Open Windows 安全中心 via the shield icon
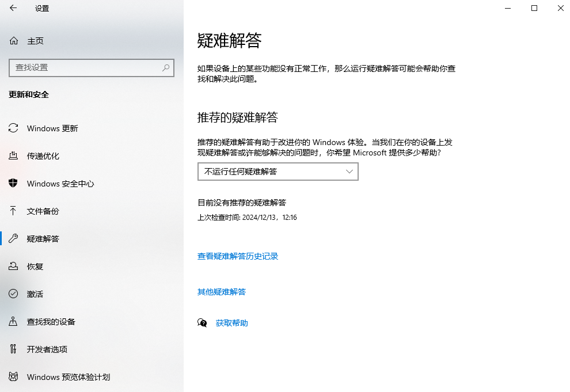Image resolution: width=570 pixels, height=392 pixels. [x=13, y=184]
